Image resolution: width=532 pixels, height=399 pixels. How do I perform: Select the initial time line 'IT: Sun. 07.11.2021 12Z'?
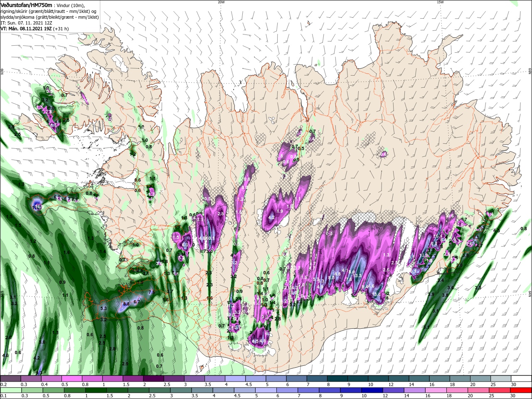pos(26,23)
